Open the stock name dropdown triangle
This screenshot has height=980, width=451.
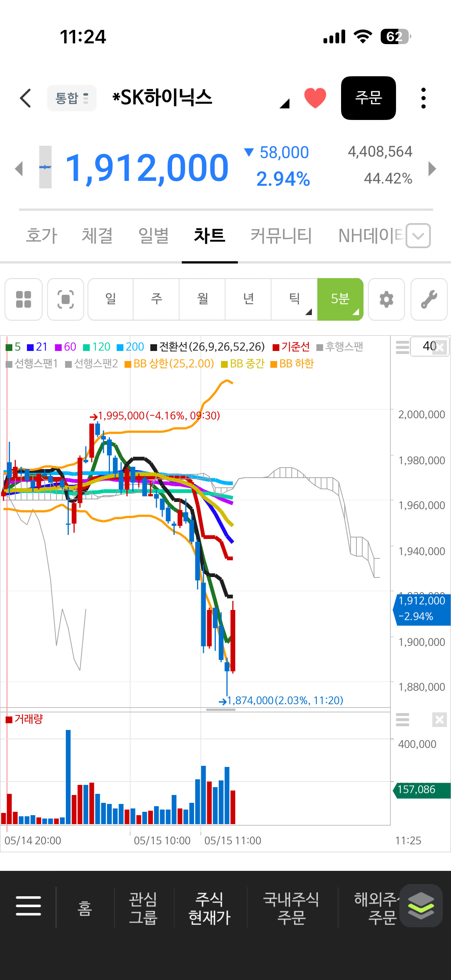284,104
